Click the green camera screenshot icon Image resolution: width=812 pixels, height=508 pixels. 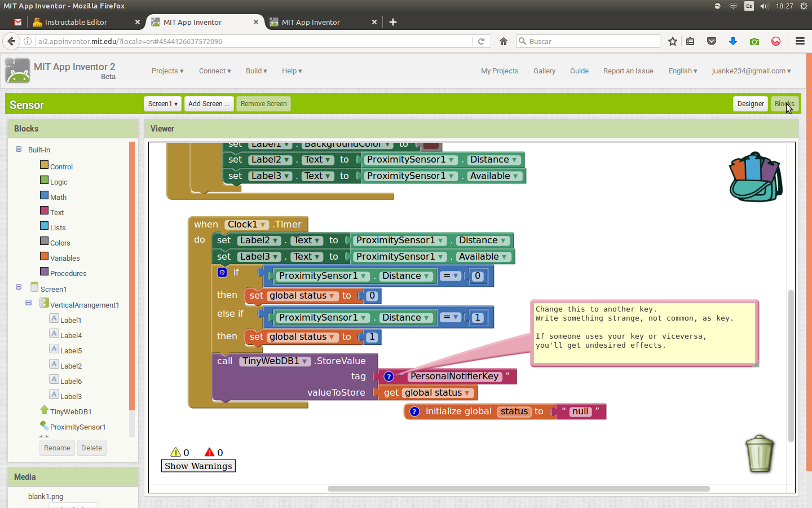tap(754, 41)
